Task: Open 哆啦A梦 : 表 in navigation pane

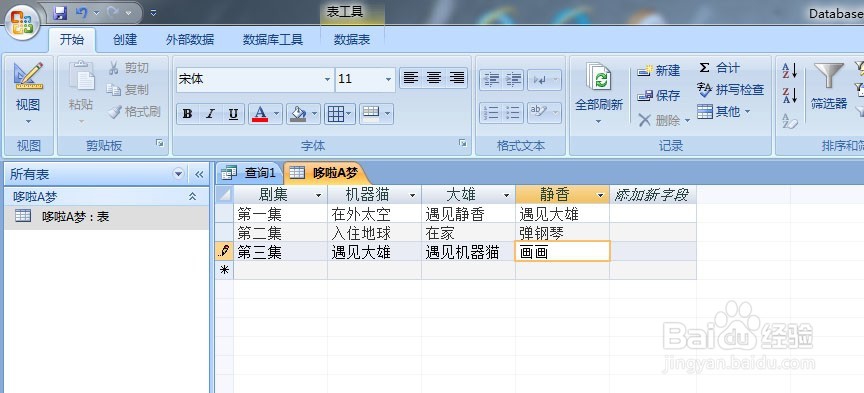Action: (106, 217)
